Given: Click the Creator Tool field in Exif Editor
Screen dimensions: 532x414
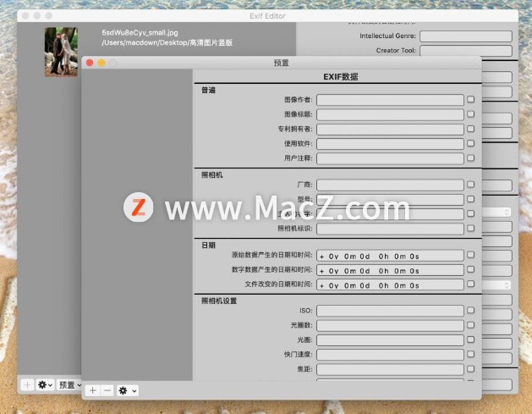Looking at the screenshot, I should tap(466, 51).
